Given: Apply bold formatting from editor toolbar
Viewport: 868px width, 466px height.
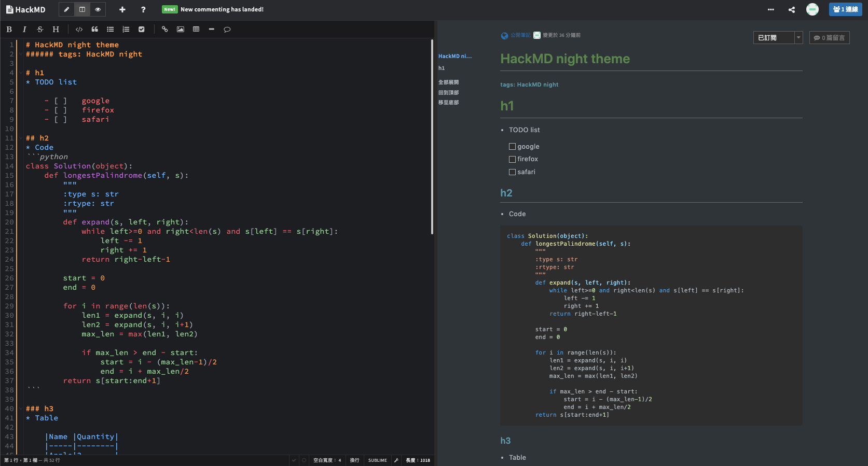Looking at the screenshot, I should tap(9, 30).
